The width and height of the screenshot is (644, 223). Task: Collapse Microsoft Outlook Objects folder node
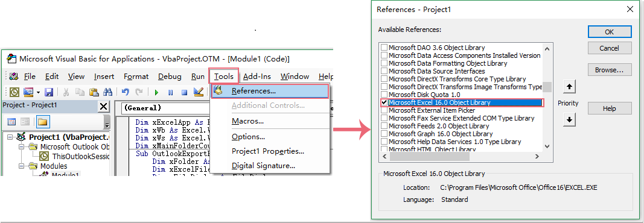click(x=21, y=146)
